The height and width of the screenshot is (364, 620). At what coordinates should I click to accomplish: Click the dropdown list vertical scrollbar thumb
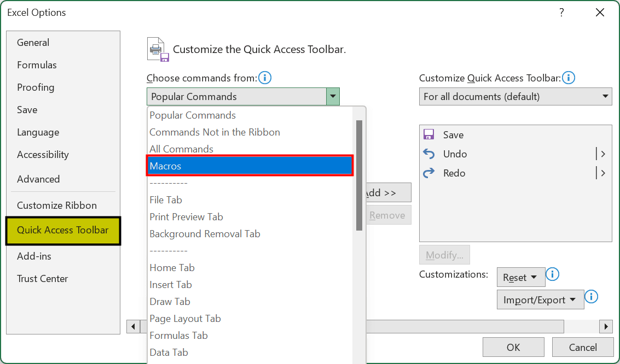pyautogui.click(x=359, y=175)
